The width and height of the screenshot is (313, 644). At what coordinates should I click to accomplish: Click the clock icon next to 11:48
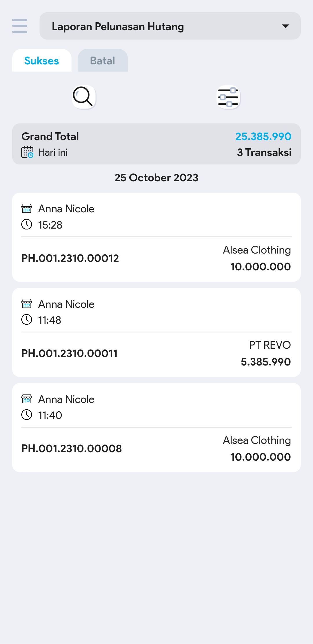tap(27, 320)
